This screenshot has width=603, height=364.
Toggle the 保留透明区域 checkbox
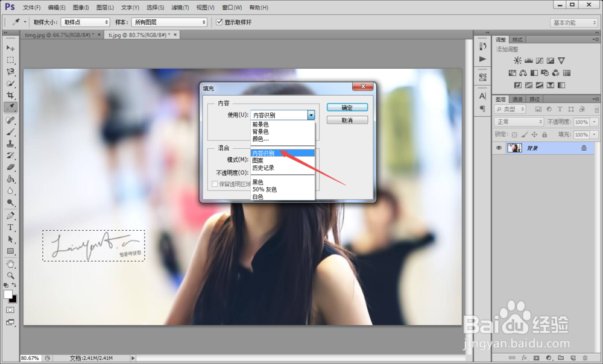point(215,184)
